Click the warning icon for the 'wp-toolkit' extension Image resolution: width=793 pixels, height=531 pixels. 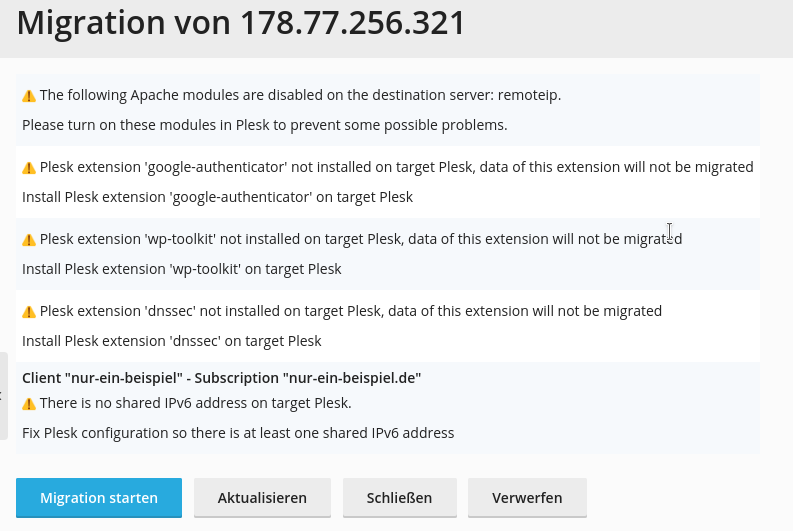29,240
